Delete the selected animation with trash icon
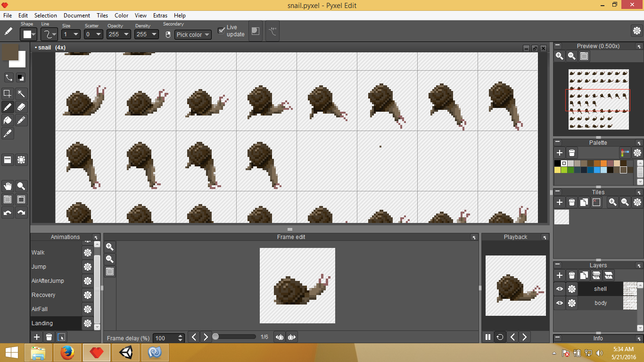The height and width of the screenshot is (362, 644). [x=49, y=337]
